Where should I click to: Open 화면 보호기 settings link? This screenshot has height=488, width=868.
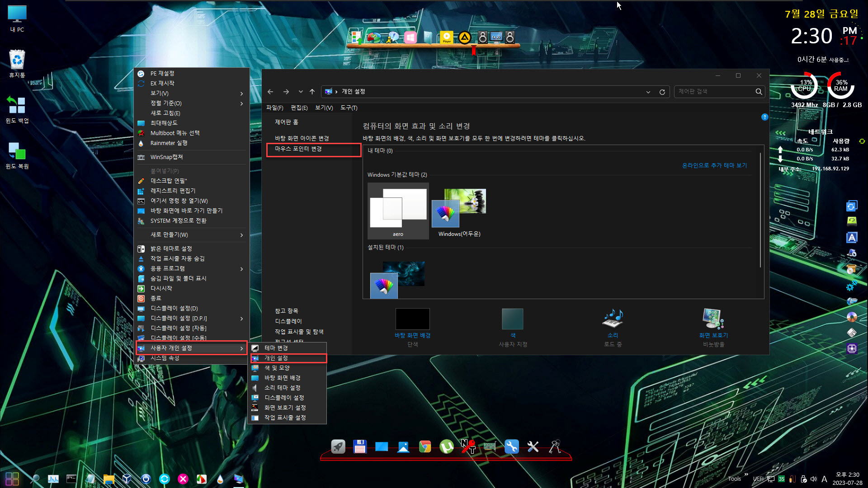click(713, 335)
